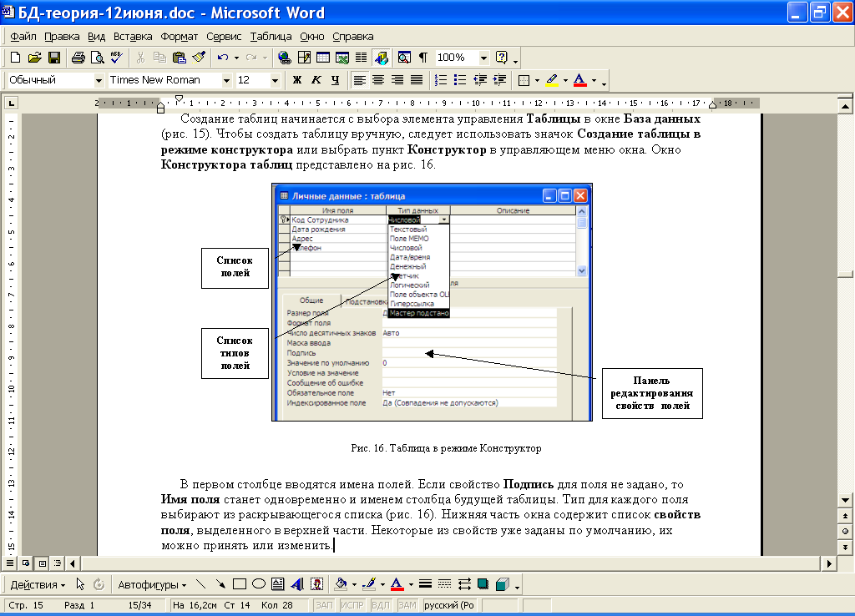Set paragraph alignment to left
Screen dimensions: 855x616
point(359,80)
